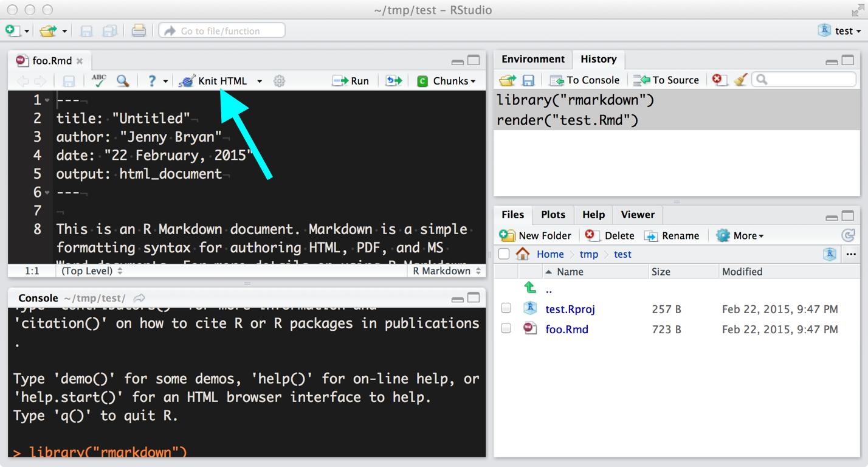Click the document options gear icon
This screenshot has height=467, width=868.
pyautogui.click(x=279, y=81)
